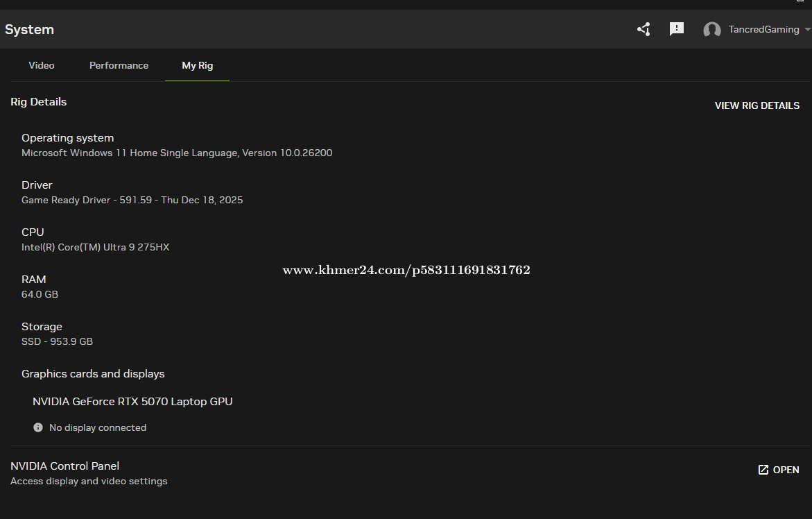Open the Performance tab
Viewport: 812px width, 519px height.
(119, 65)
